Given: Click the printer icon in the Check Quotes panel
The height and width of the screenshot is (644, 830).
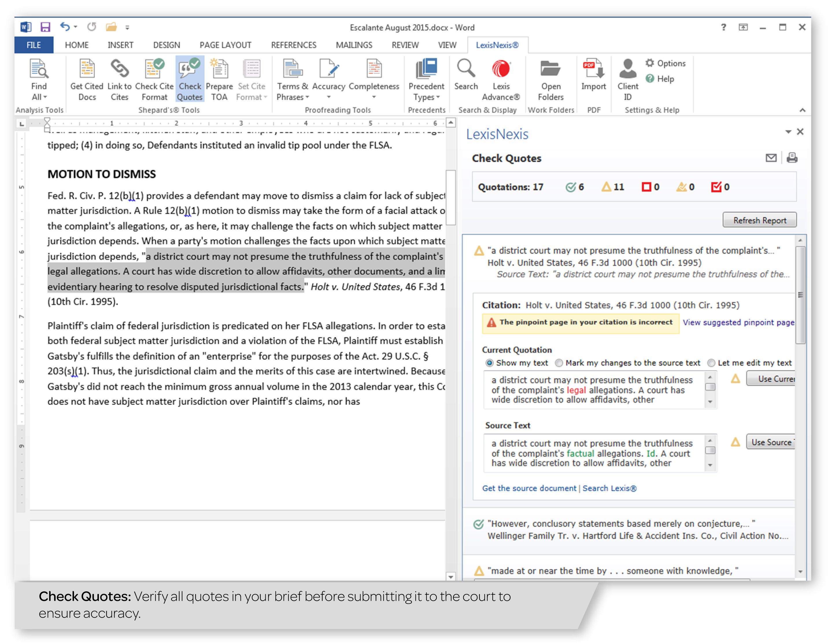Looking at the screenshot, I should tap(792, 158).
